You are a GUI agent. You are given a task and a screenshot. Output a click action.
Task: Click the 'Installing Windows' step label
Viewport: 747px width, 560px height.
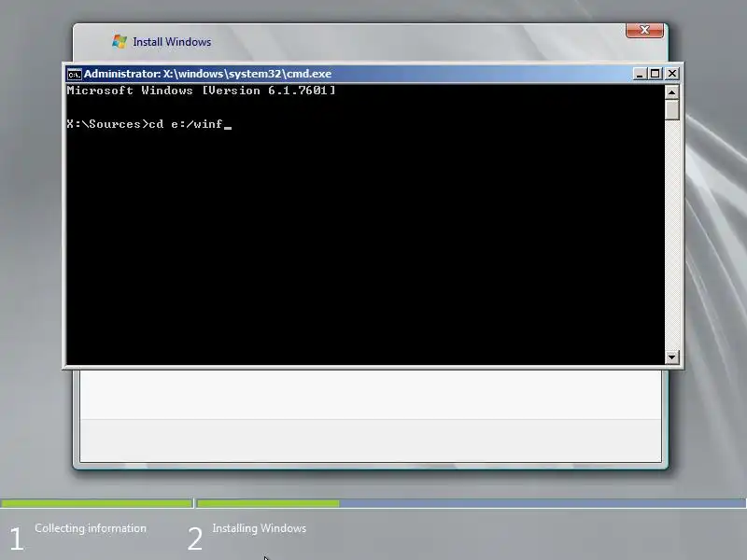point(260,528)
